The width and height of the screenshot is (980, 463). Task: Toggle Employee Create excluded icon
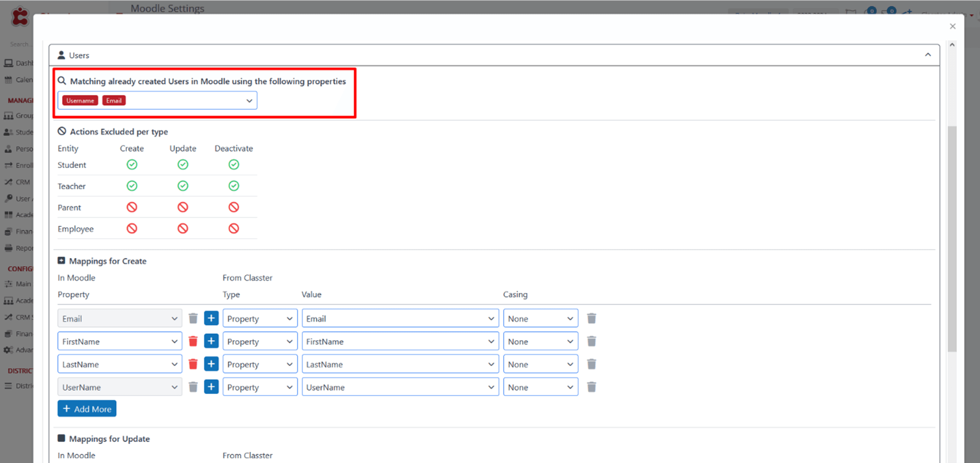click(x=132, y=228)
